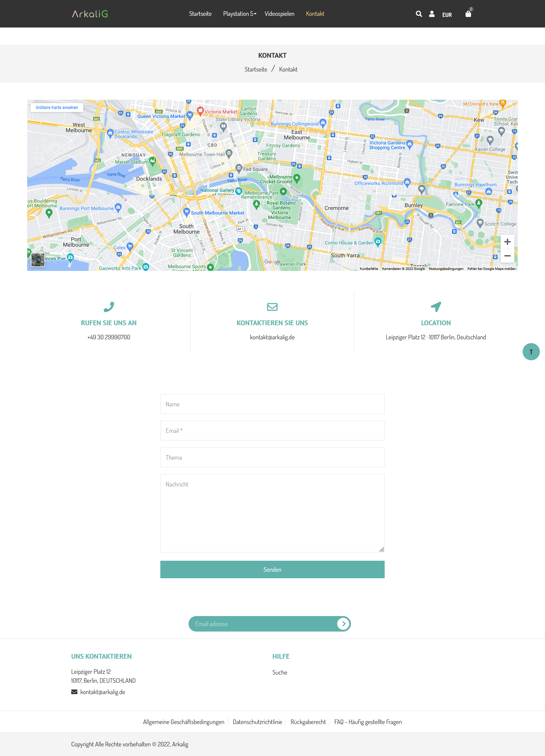Open map Kurzbefehle shortcuts

369,269
